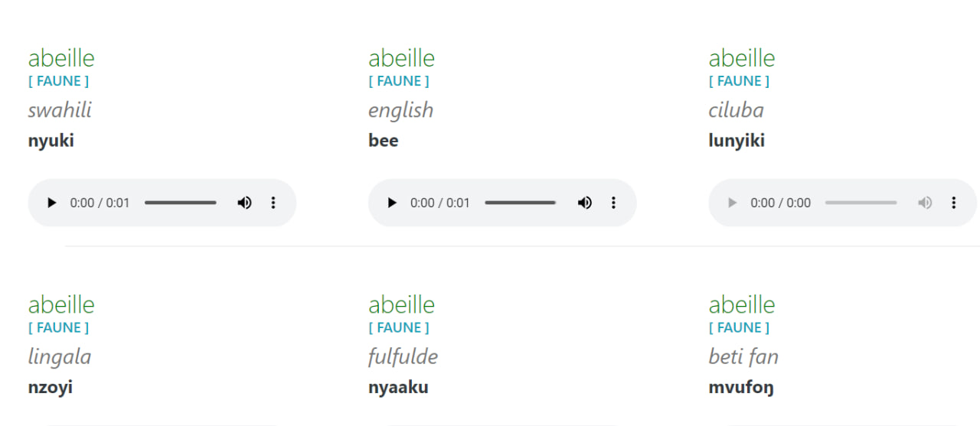Select the word nzoyi

click(x=51, y=387)
